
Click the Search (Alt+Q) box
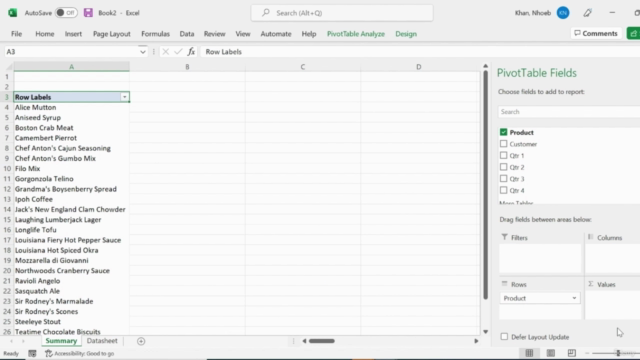[x=342, y=13]
